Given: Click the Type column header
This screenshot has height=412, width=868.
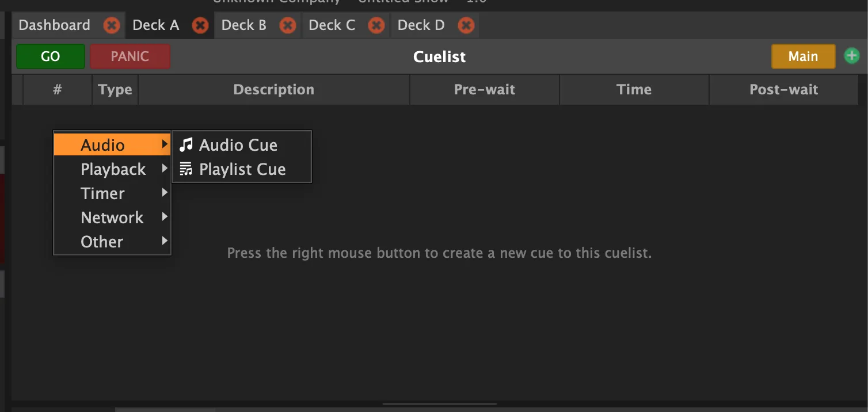Looking at the screenshot, I should [115, 90].
